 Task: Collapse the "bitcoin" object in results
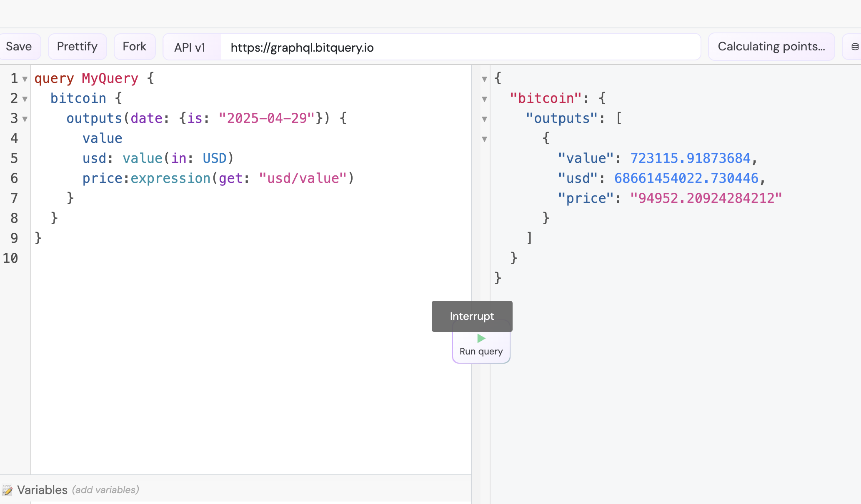point(484,99)
